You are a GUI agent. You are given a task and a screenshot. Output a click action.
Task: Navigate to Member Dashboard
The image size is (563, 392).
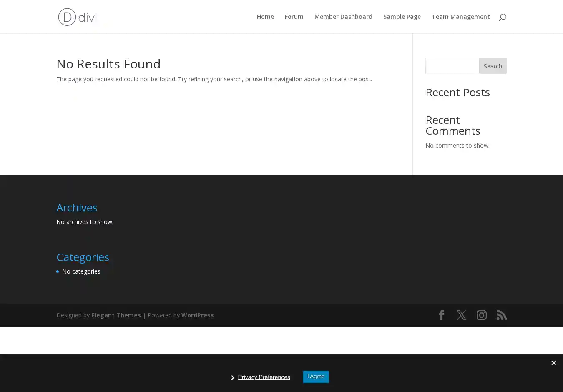pos(343,17)
